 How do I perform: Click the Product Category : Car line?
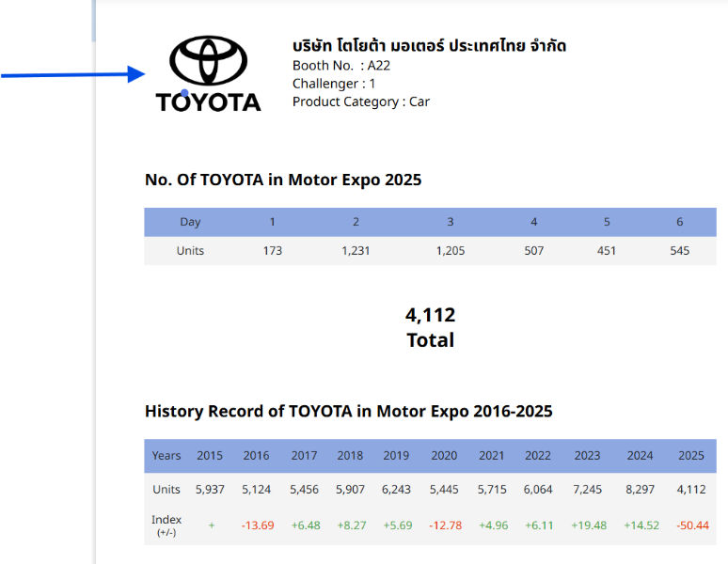pos(361,102)
